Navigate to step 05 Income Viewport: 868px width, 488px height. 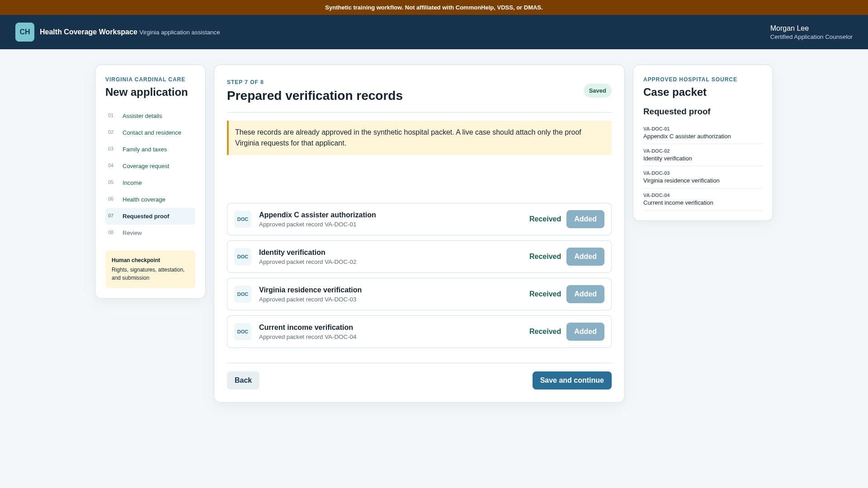tap(150, 183)
